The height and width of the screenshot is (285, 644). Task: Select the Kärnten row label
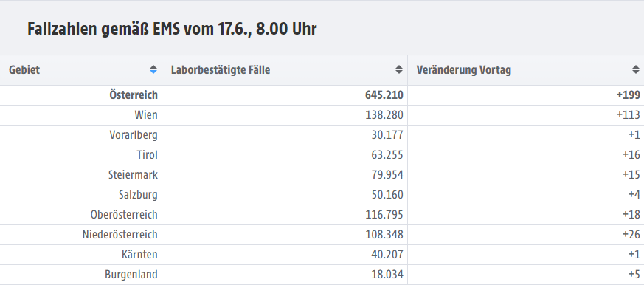(139, 255)
